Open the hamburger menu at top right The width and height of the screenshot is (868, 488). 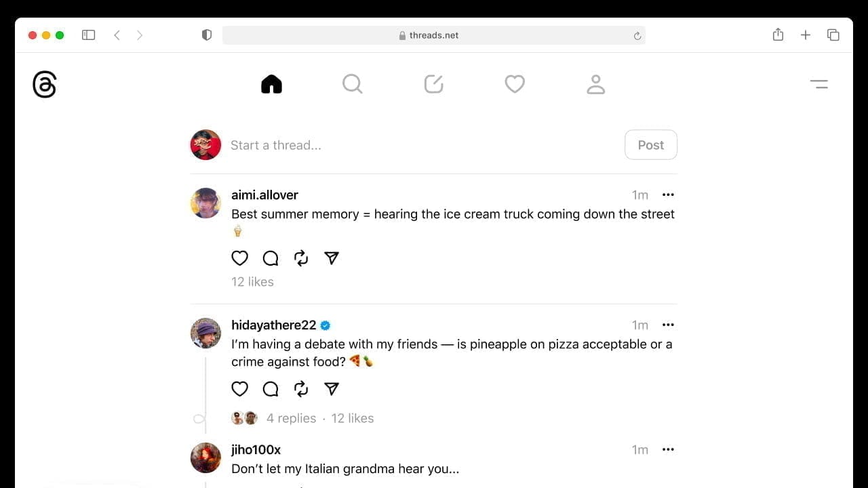(x=819, y=84)
